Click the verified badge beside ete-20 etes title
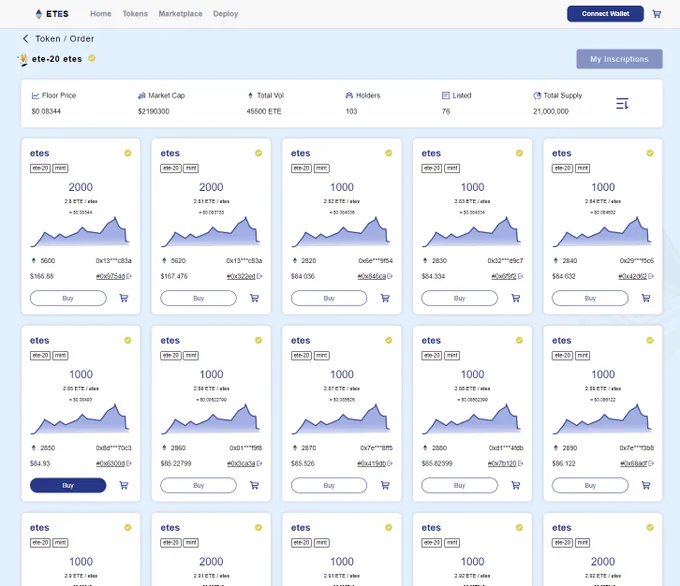This screenshot has height=586, width=680. point(92,58)
